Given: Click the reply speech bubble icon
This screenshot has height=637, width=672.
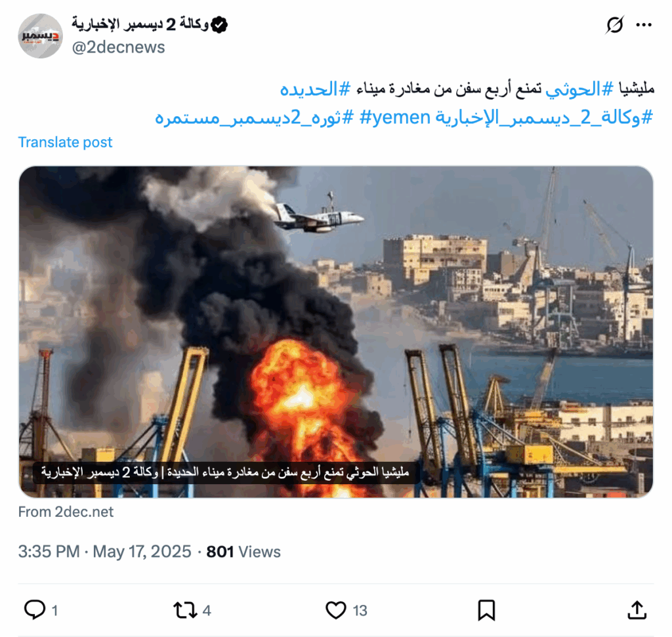Looking at the screenshot, I should tap(35, 609).
